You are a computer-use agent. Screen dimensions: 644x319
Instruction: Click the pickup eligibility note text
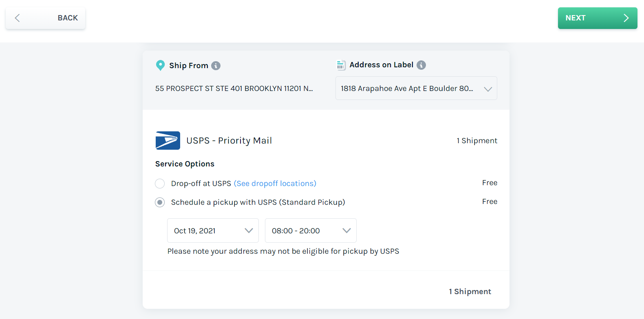tap(283, 251)
